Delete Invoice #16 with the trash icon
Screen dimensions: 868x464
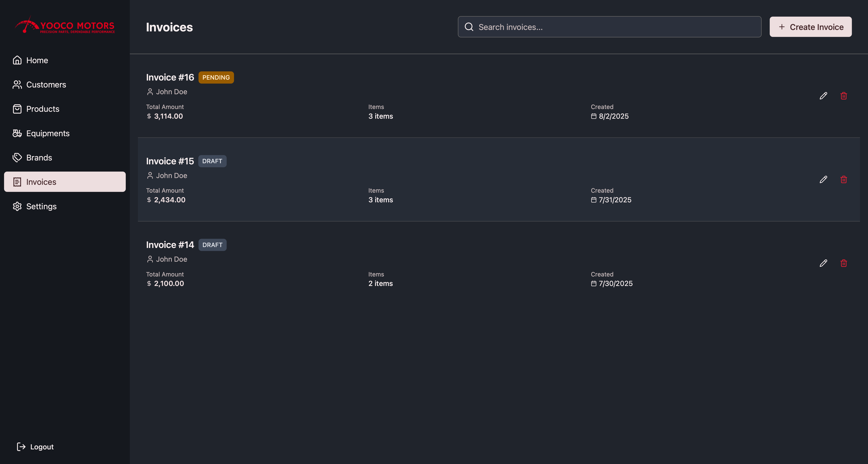click(843, 96)
